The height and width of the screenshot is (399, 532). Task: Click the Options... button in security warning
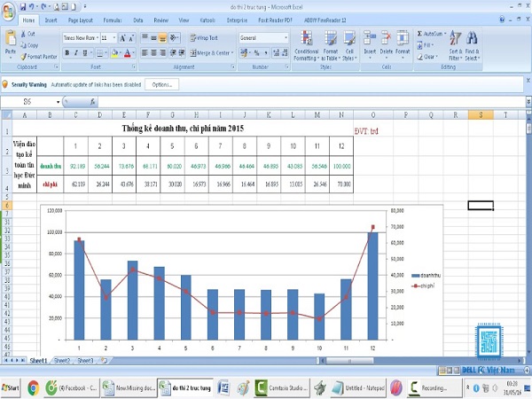point(162,84)
